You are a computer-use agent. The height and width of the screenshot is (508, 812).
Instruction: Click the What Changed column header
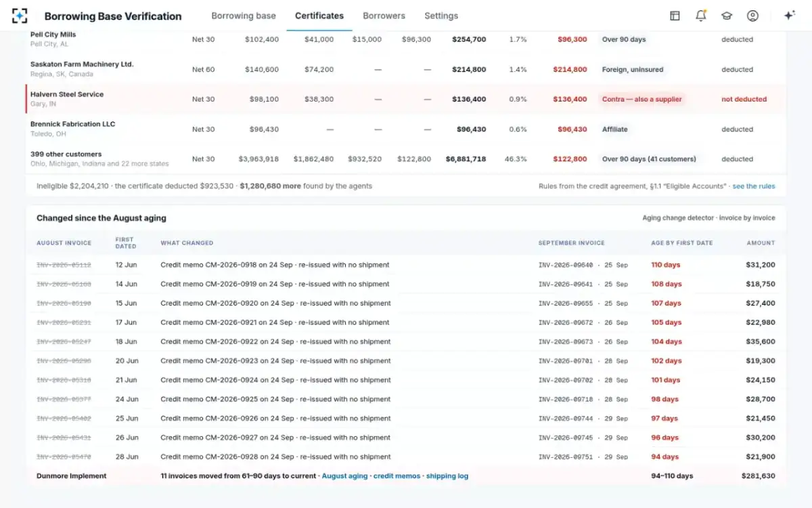pyautogui.click(x=187, y=242)
